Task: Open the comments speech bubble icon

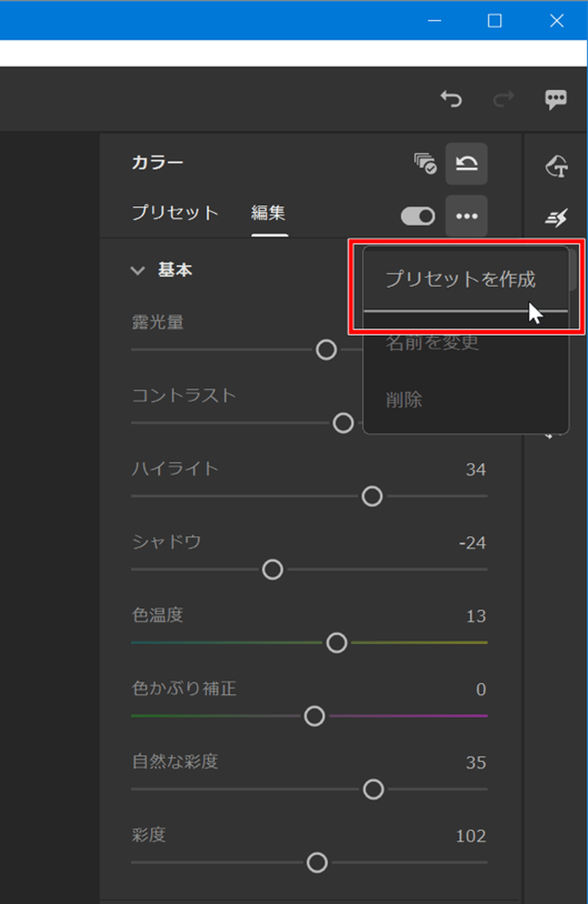Action: pyautogui.click(x=556, y=99)
